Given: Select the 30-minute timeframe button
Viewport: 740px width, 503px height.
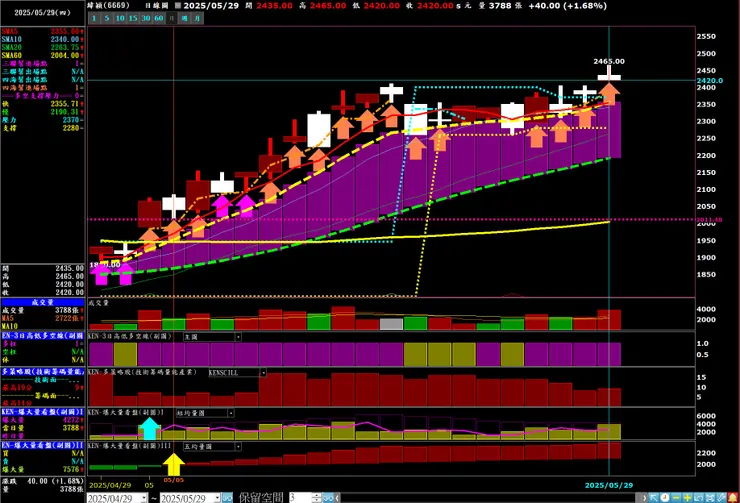Looking at the screenshot, I should [146, 18].
